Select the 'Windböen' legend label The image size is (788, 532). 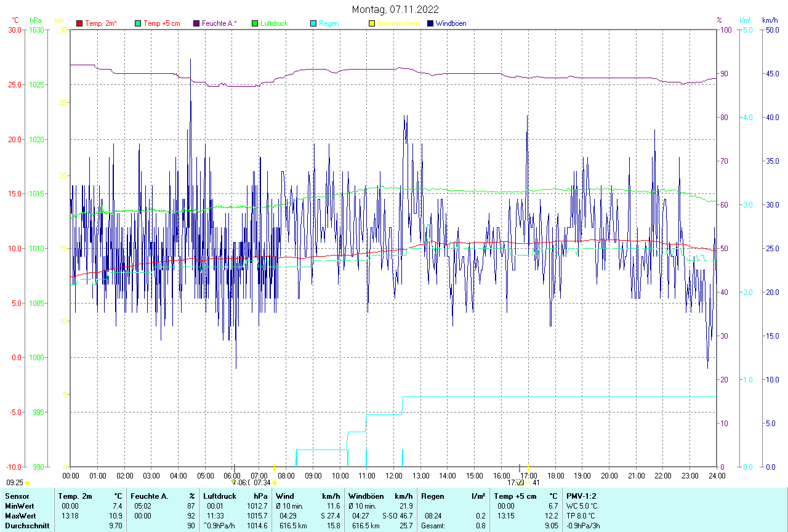tap(451, 23)
